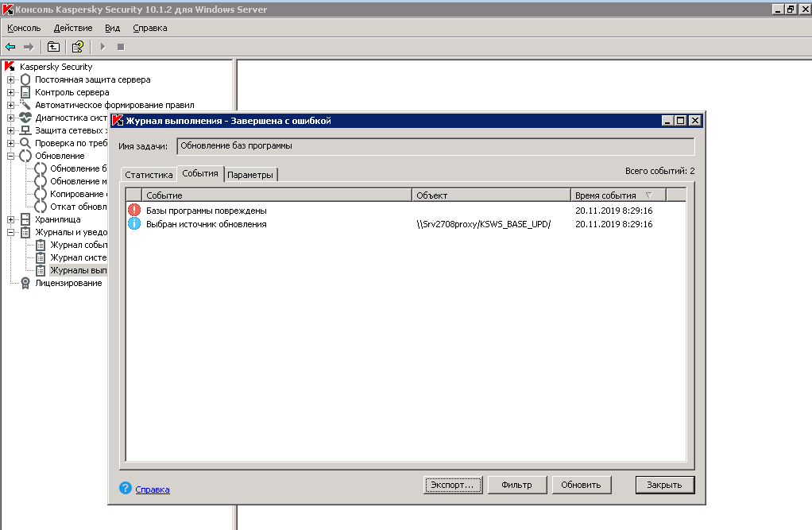
Task: Expand the Проверка по требованию node
Action: click(10, 143)
